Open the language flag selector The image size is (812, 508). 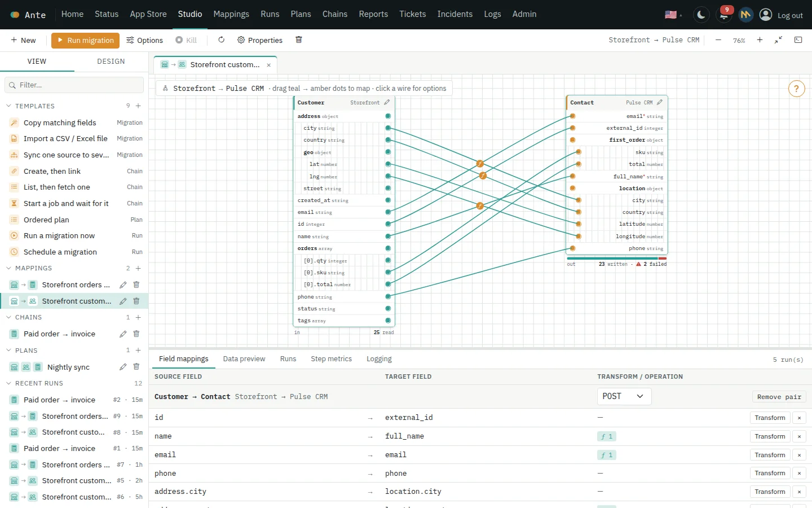[673, 15]
